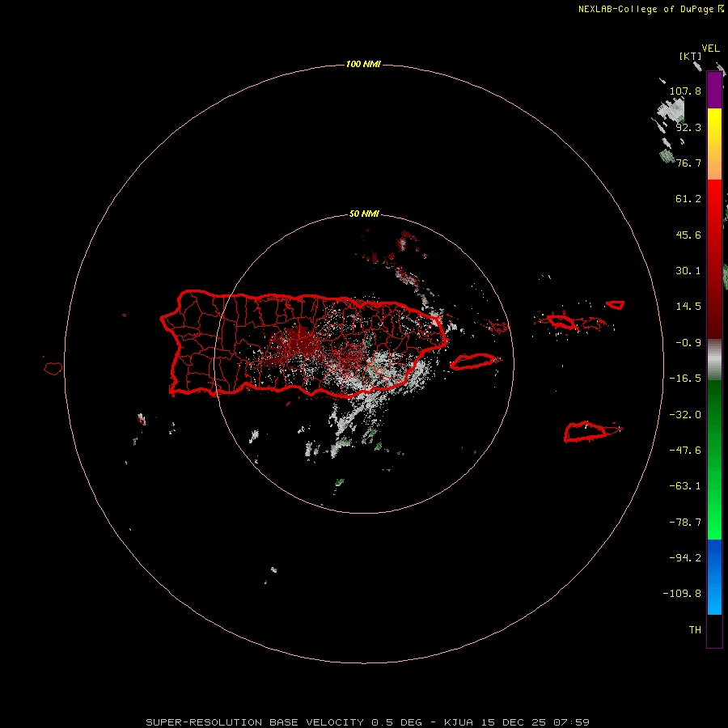Click the St. Thomas island outline
Viewport: 728px width, 728px height.
point(561,321)
